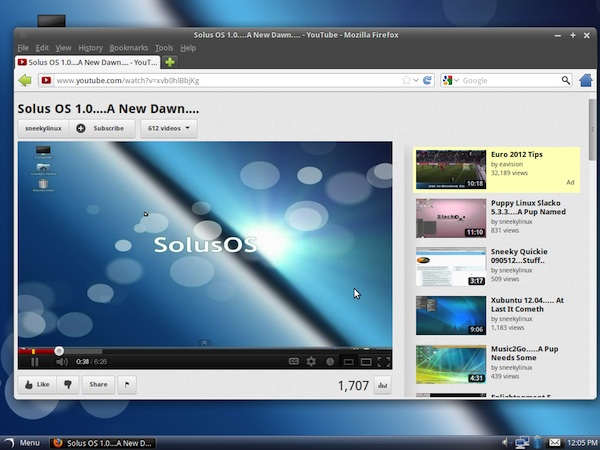Image resolution: width=600 pixels, height=450 pixels.
Task: Open the Edit menu
Action: pos(42,48)
